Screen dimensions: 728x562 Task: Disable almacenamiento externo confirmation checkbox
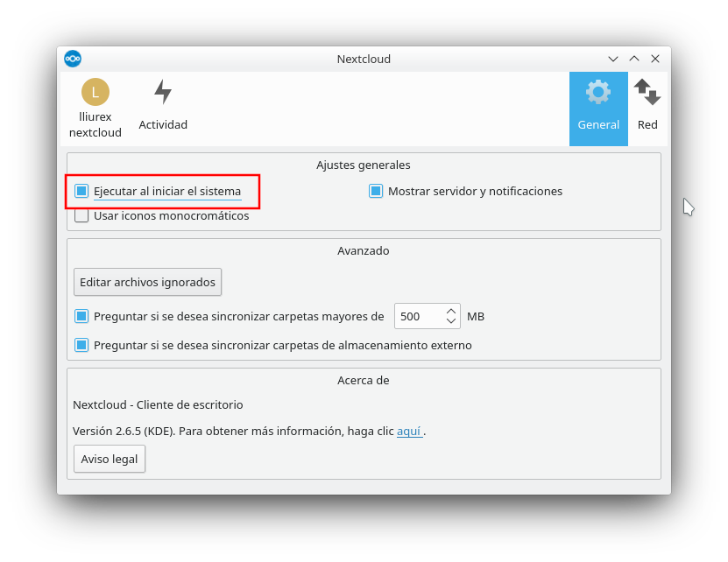(x=81, y=345)
